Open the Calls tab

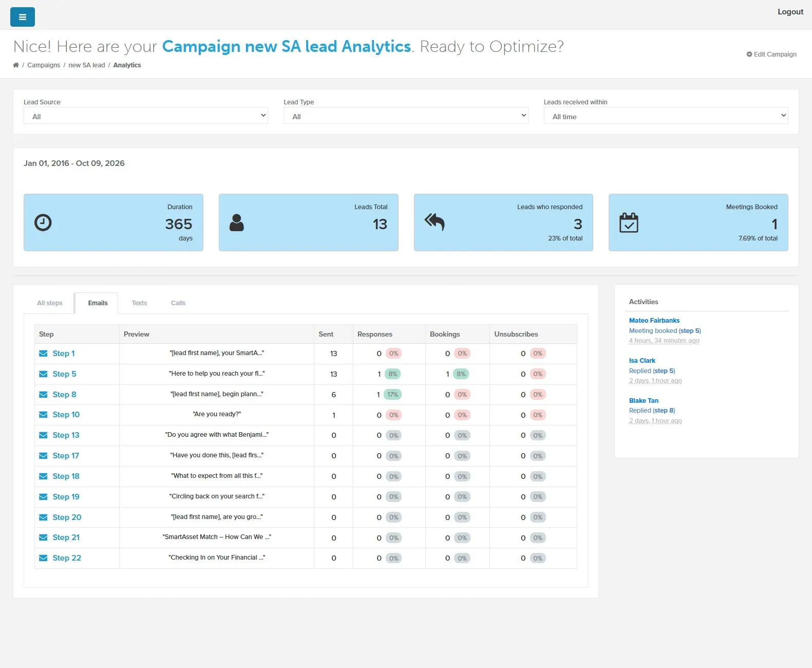coord(178,303)
